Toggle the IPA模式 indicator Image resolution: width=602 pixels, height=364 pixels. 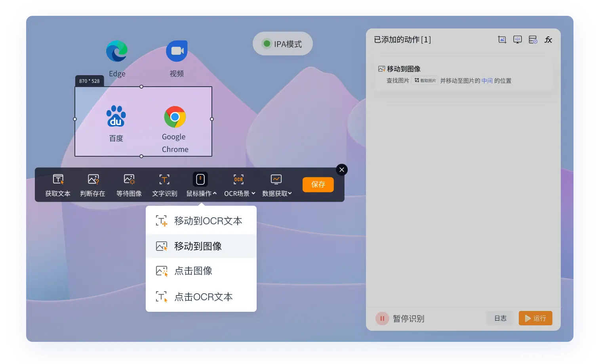(x=283, y=44)
